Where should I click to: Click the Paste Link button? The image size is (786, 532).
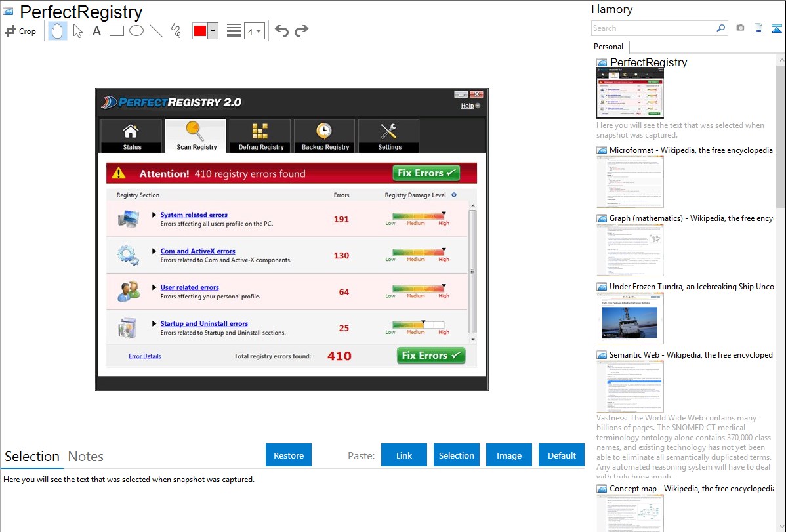[404, 455]
